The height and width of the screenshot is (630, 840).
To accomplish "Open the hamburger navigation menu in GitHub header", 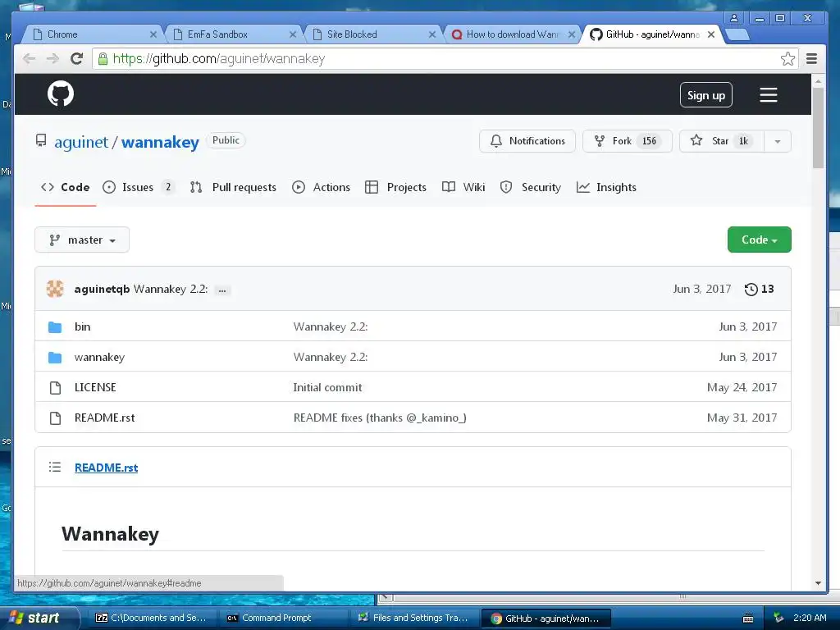I will [768, 95].
